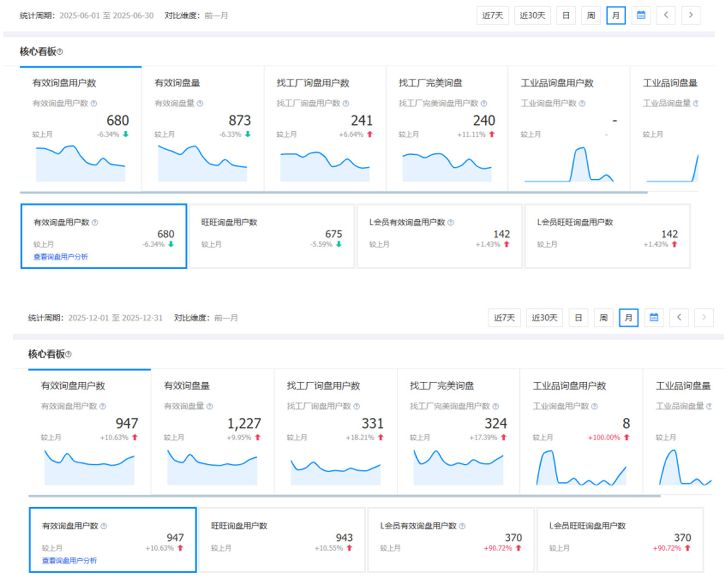Click 近30天 button in the December 2025 panel
This screenshot has width=728, height=583.
coord(544,317)
